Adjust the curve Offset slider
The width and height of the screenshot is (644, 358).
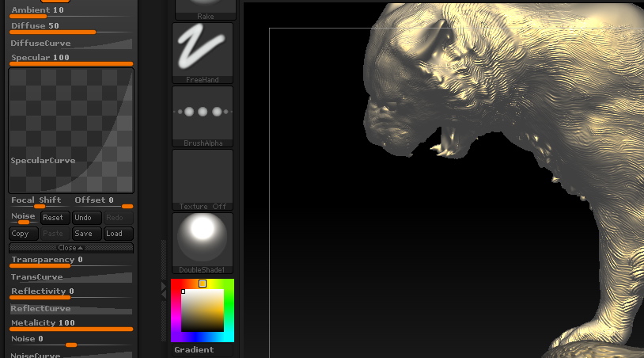pyautogui.click(x=103, y=202)
